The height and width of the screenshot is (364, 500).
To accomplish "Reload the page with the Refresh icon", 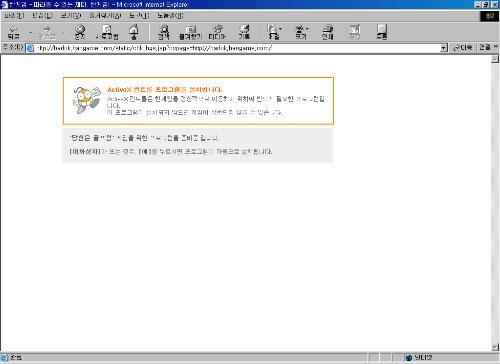I will click(107, 32).
